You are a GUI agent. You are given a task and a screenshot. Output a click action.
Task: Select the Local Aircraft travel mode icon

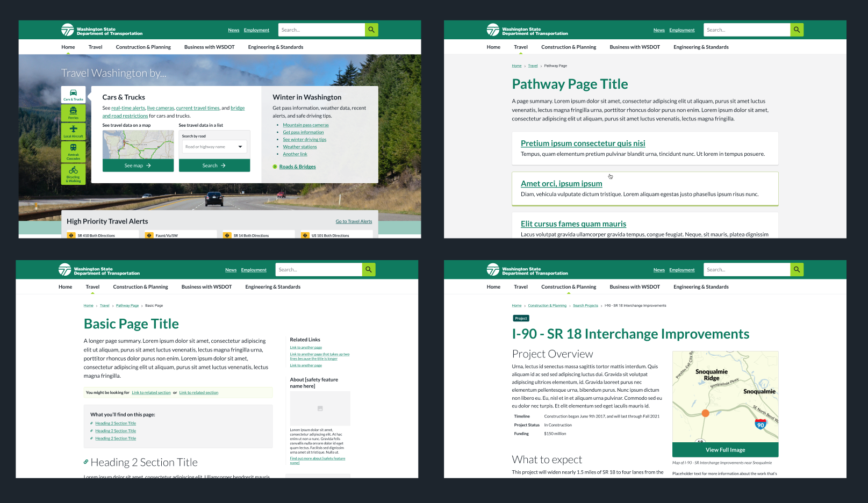point(73,130)
